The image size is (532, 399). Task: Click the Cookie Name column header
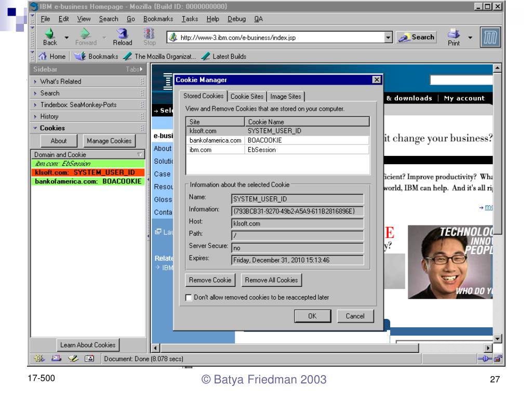click(x=307, y=122)
